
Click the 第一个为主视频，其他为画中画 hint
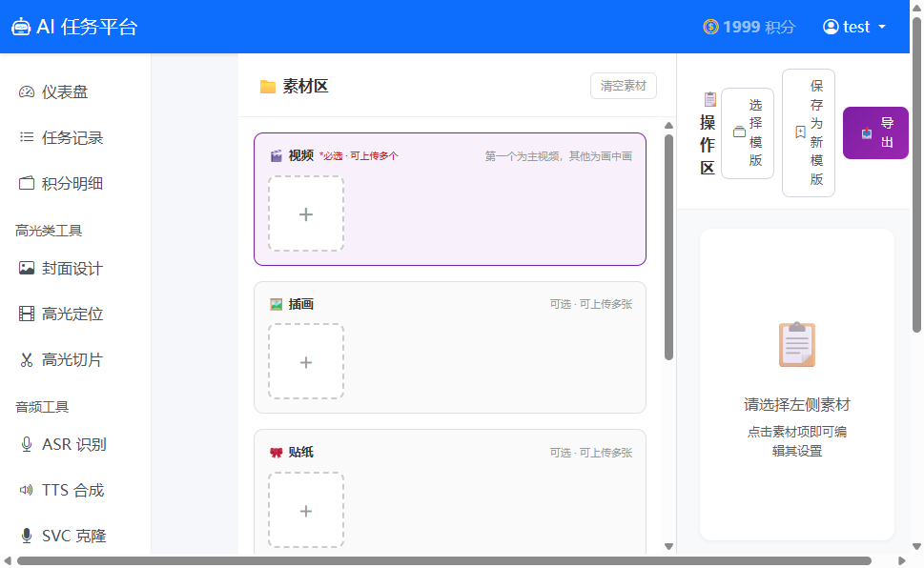558,156
